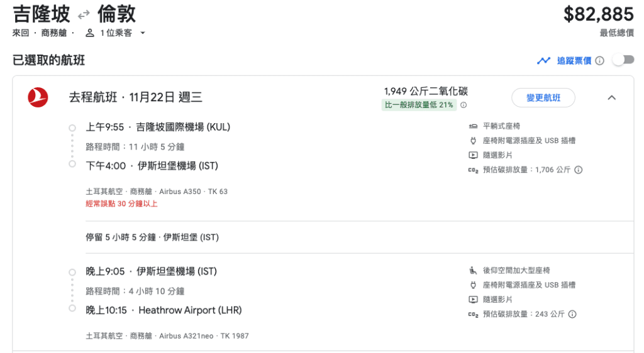Viewport: 644px width, 353px height.
Task: Click the 來回 trip type label
Action: pos(21,33)
